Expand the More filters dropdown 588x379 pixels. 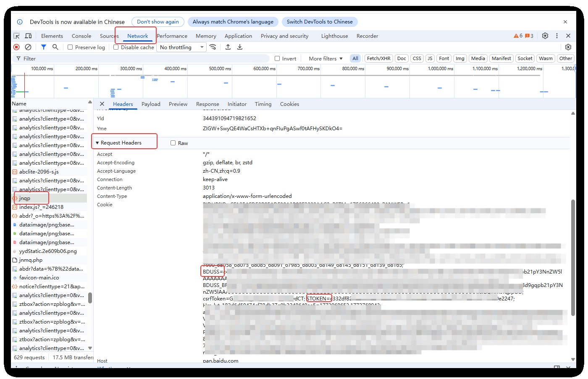click(325, 59)
